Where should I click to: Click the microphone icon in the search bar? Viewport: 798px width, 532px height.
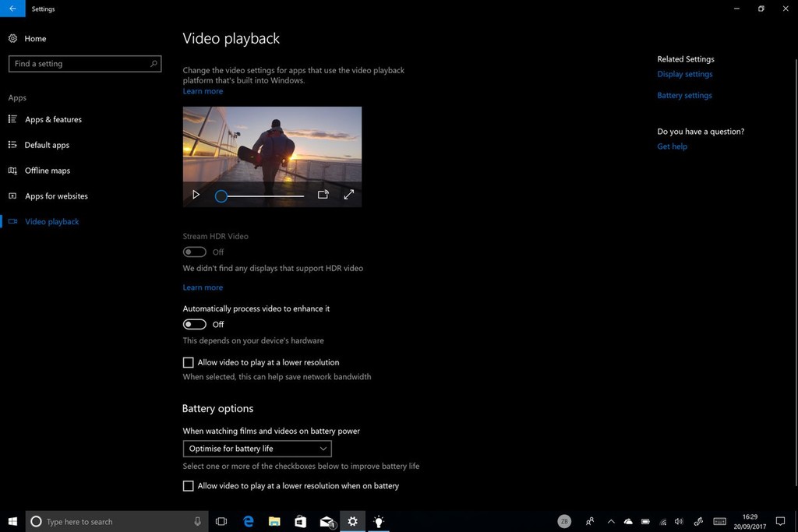click(197, 521)
